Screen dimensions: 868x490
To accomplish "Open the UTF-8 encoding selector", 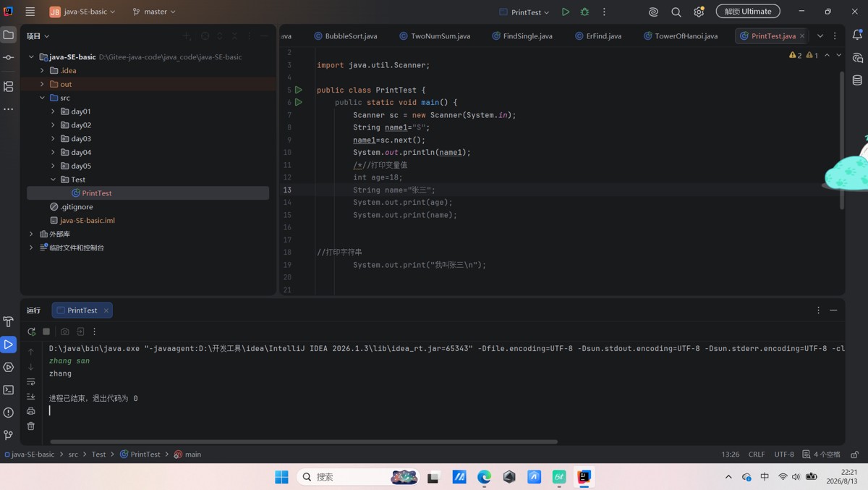I will pos(784,455).
